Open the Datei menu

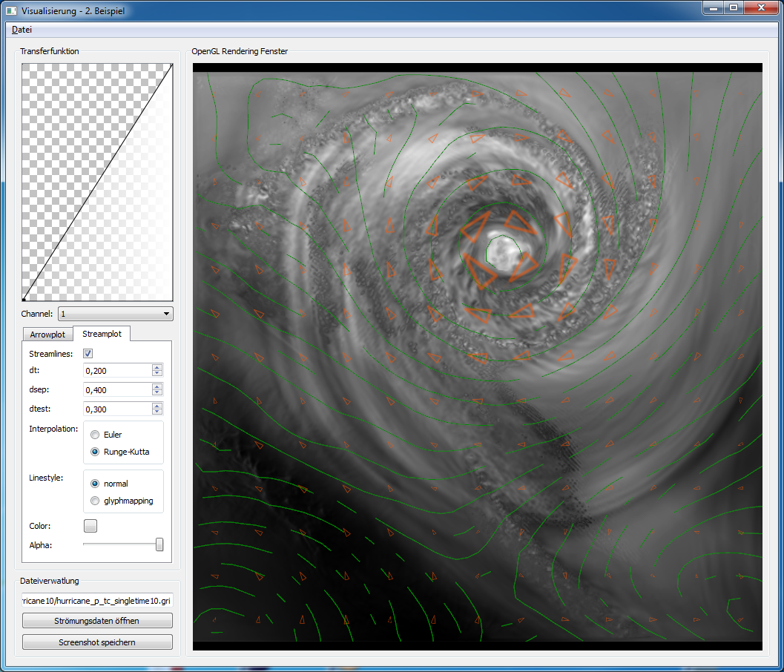click(x=22, y=30)
